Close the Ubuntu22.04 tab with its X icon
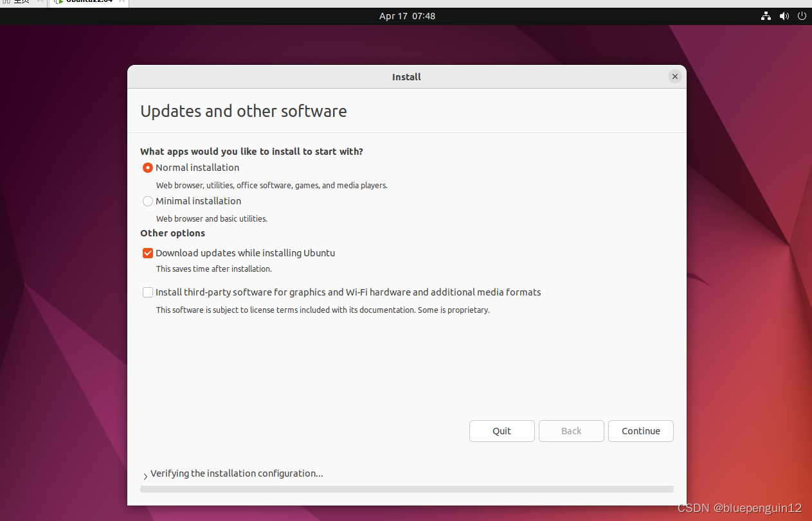 point(122,2)
